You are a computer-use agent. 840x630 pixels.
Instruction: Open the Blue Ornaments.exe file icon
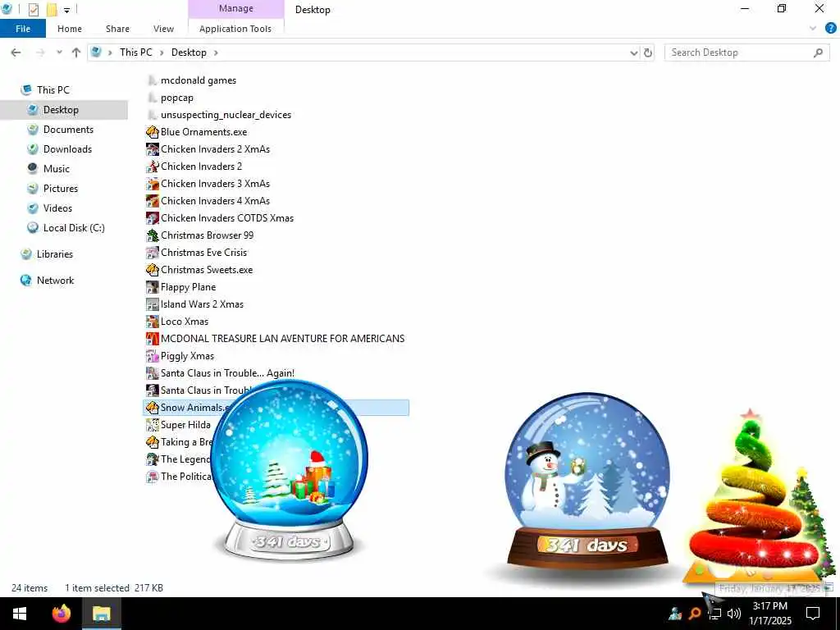(152, 132)
